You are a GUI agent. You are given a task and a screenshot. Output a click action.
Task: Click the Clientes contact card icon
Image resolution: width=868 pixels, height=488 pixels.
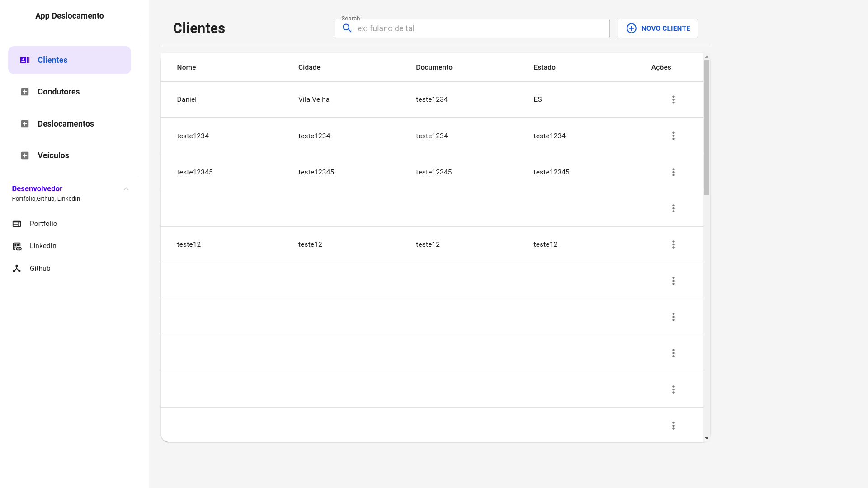pyautogui.click(x=25, y=60)
